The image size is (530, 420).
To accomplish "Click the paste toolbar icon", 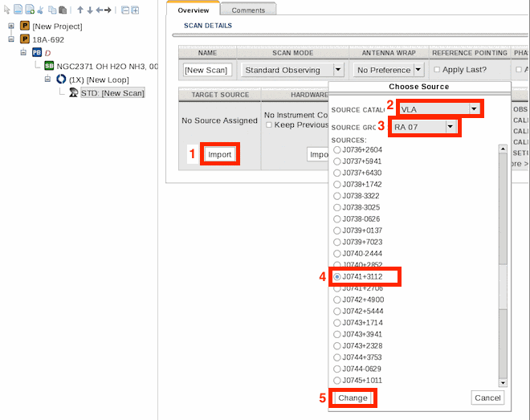I will pyautogui.click(x=63, y=10).
